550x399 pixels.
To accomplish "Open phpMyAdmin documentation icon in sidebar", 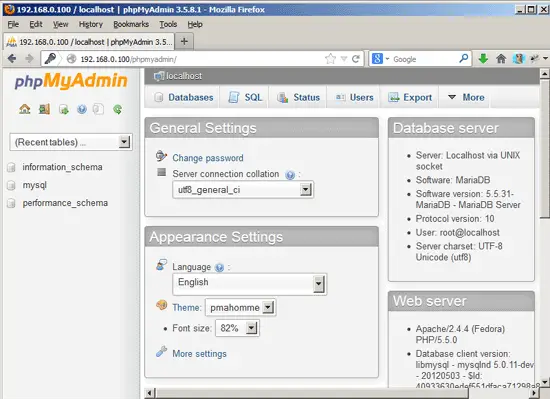I will [x=82, y=109].
